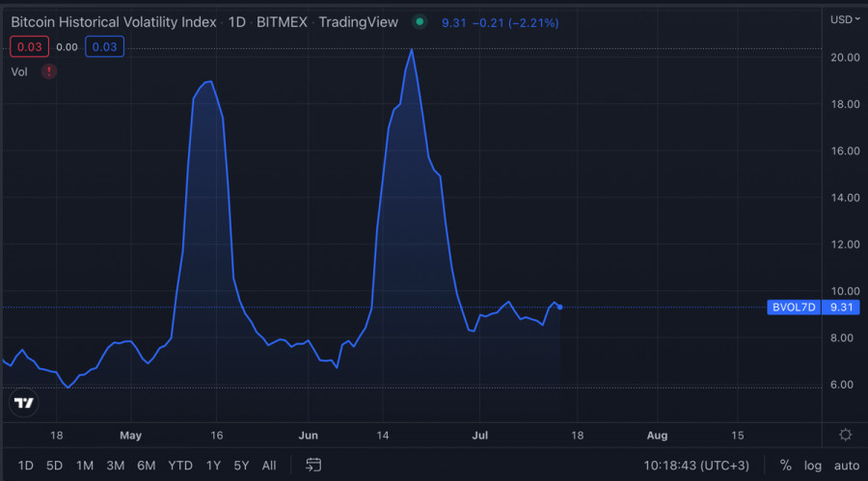Click the Jun label on time axis
868x481 pixels.
click(x=309, y=436)
